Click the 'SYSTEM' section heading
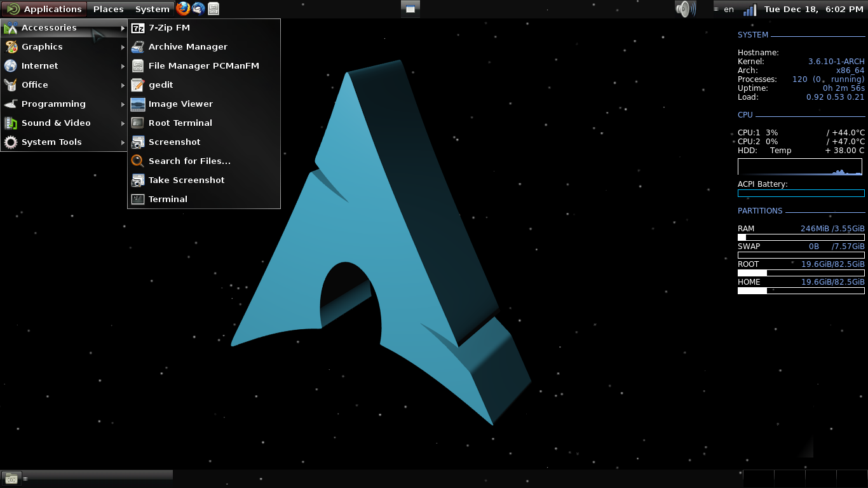Image resolution: width=868 pixels, height=488 pixels. 753,35
